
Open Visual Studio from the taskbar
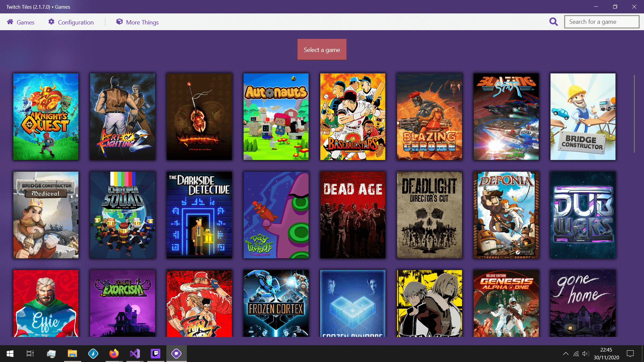coord(135,353)
